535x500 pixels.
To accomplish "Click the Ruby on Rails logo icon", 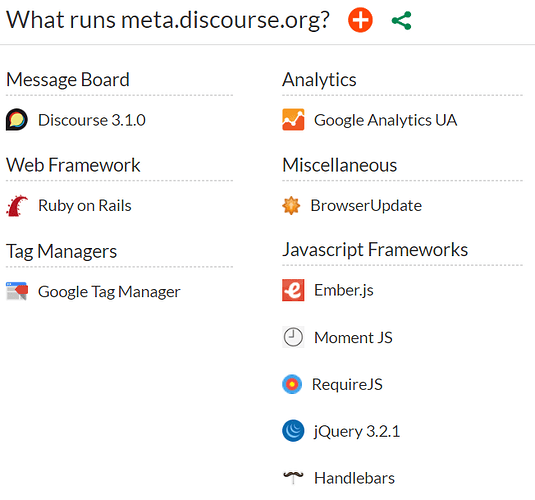I will point(17,205).
